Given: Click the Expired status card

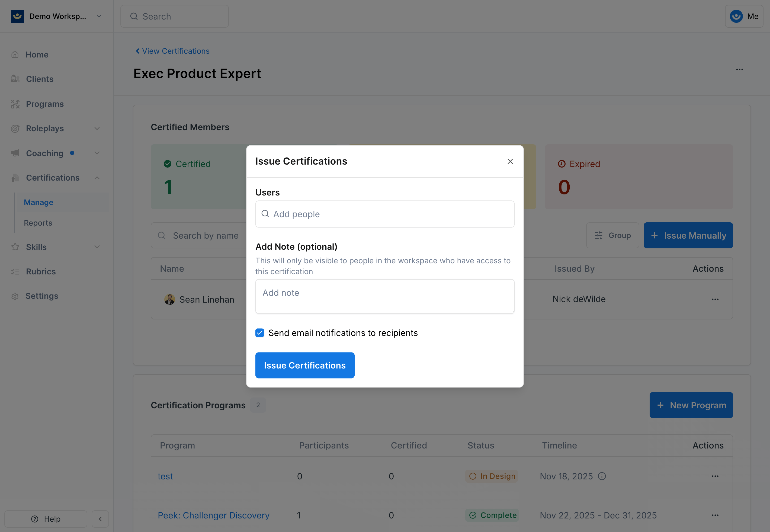Looking at the screenshot, I should click(x=639, y=177).
